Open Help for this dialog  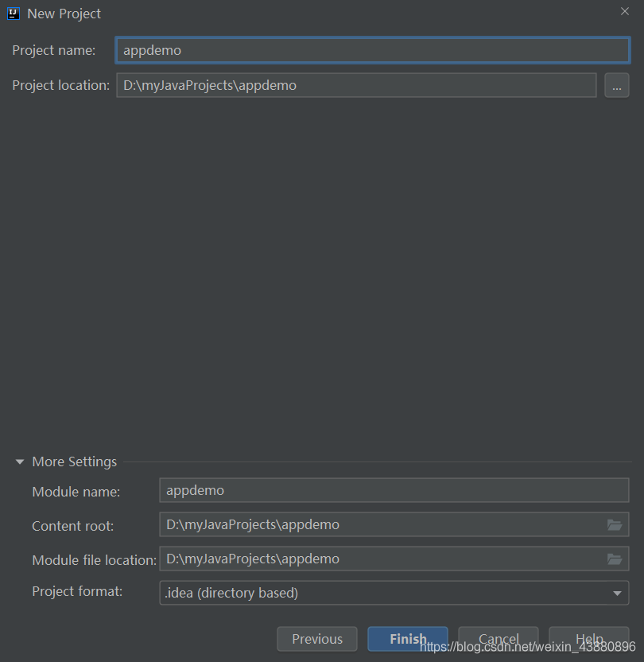click(x=588, y=639)
